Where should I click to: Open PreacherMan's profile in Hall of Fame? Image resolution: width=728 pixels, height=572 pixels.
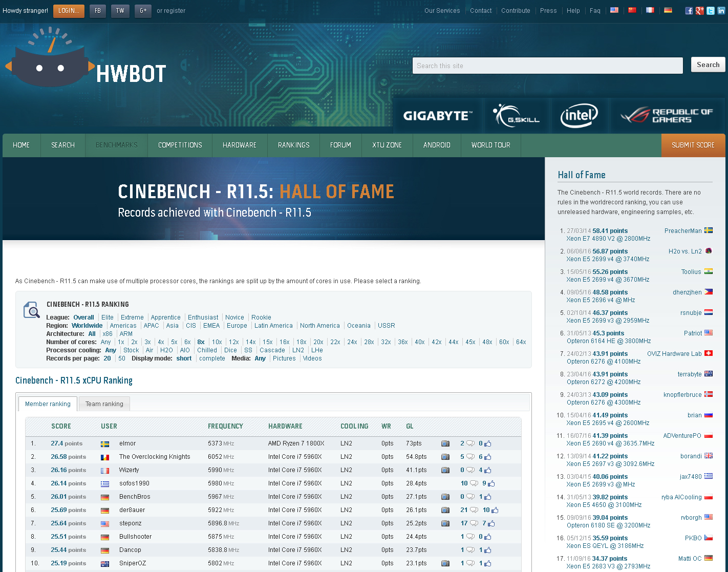[683, 231]
